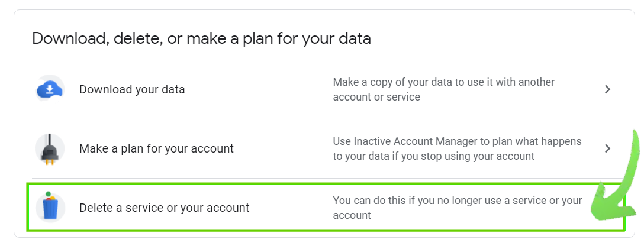Click the black power plug icon

pyautogui.click(x=50, y=149)
